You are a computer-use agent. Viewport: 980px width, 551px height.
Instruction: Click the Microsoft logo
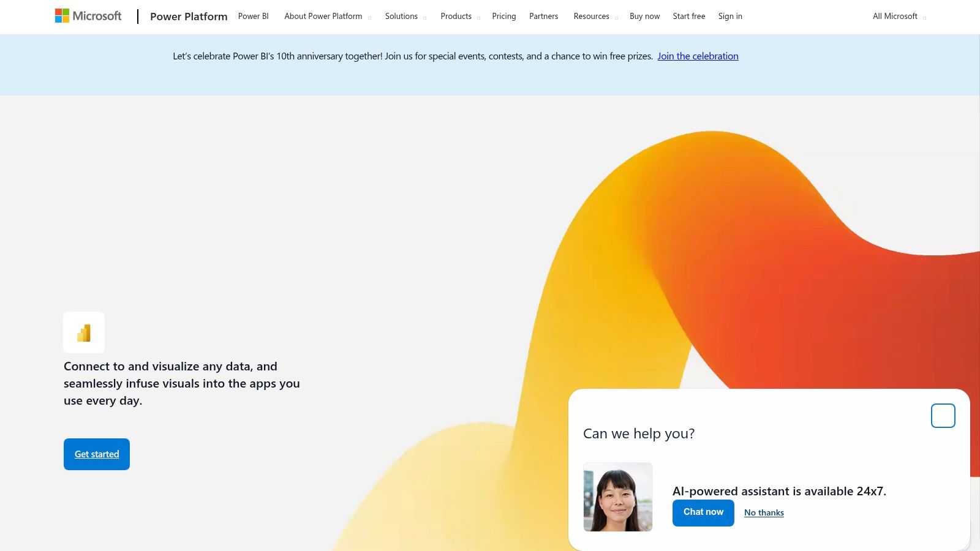[88, 16]
